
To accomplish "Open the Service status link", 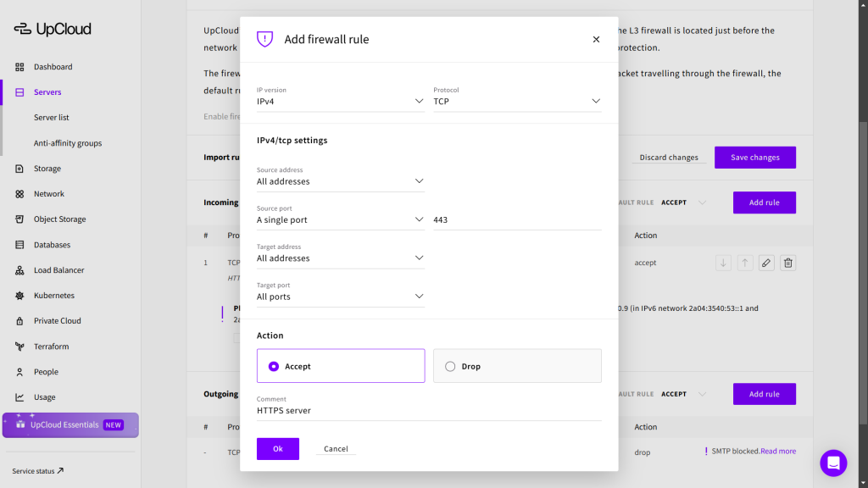I will click(x=37, y=471).
